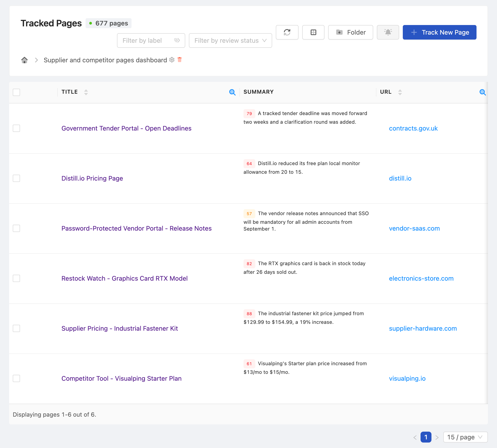Click the alert bell icon button

pyautogui.click(x=388, y=32)
